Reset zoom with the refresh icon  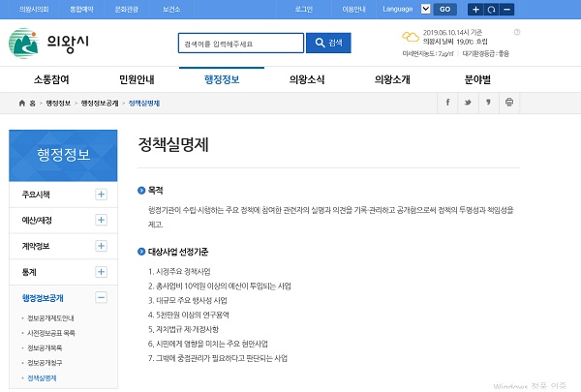(491, 9)
